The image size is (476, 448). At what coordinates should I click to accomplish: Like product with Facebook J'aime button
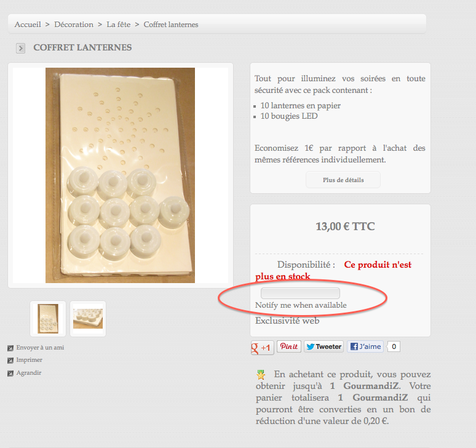tap(365, 346)
